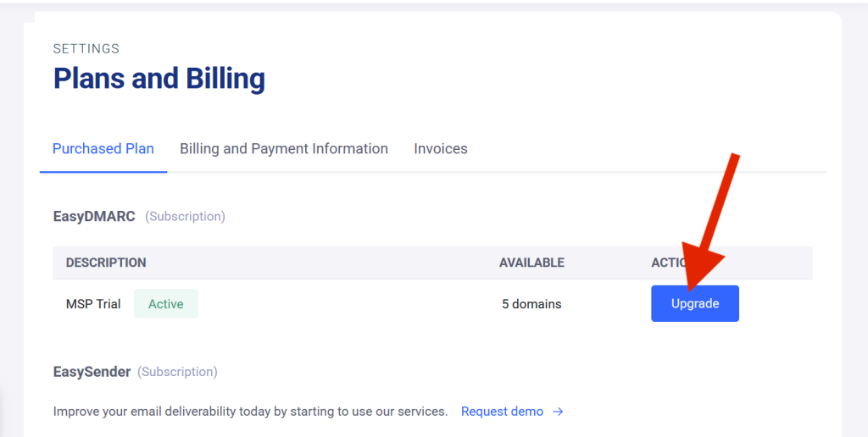Follow the Request demo link
The width and height of the screenshot is (868, 437).
pyautogui.click(x=502, y=412)
